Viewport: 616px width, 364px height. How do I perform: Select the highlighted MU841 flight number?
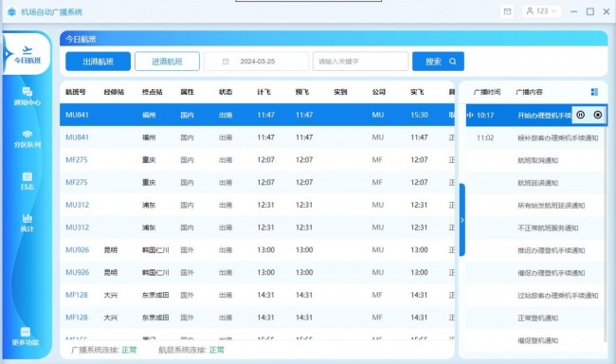pos(77,115)
